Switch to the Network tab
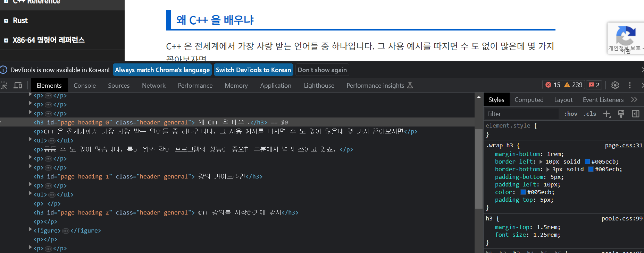 (x=153, y=86)
